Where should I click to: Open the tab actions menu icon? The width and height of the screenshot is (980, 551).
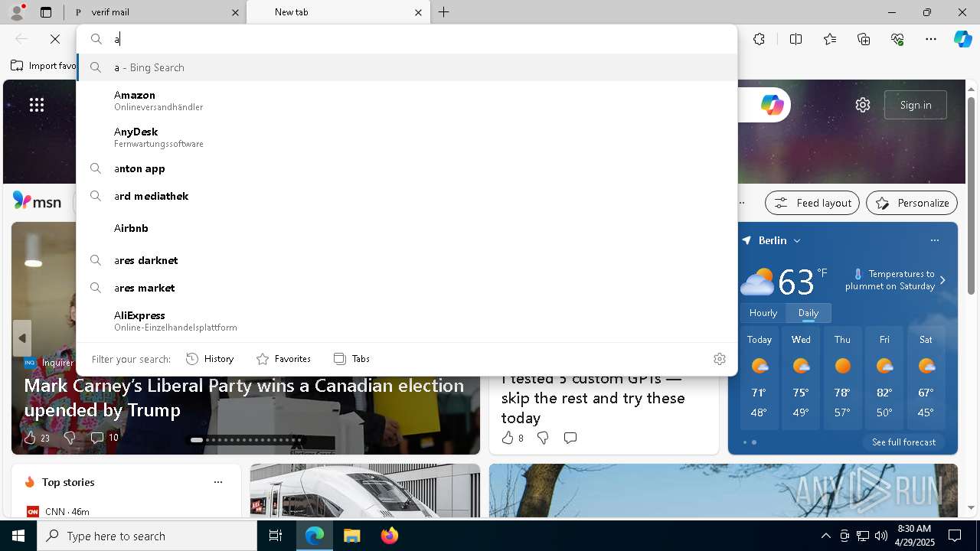click(46, 12)
